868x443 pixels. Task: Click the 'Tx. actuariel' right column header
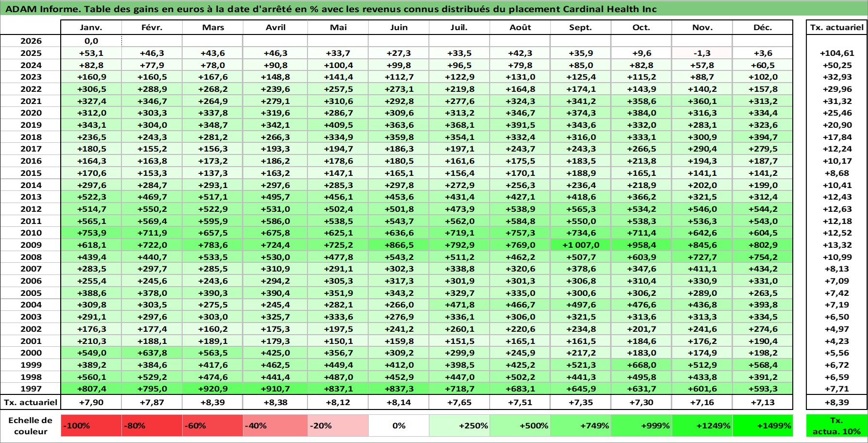pyautogui.click(x=836, y=28)
